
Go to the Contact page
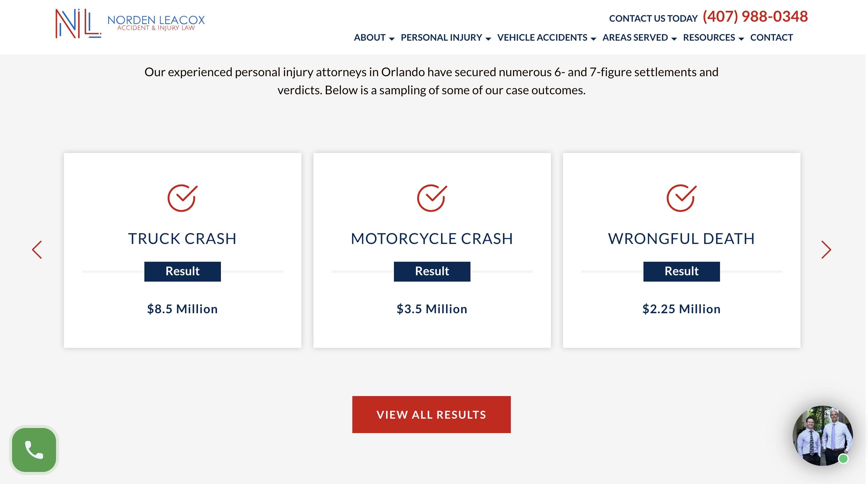[x=771, y=38]
